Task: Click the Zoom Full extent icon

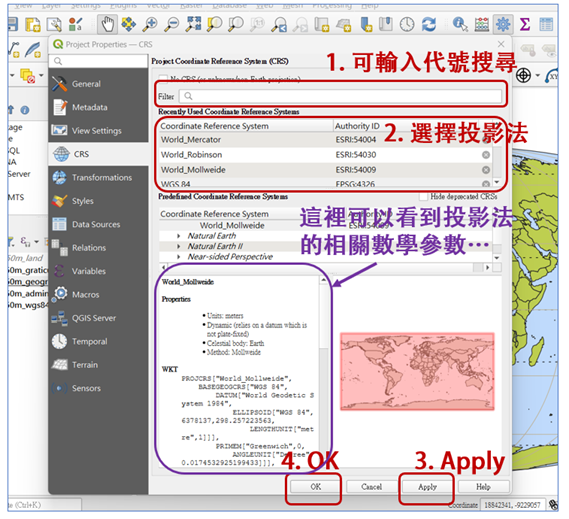Action: click(x=193, y=24)
